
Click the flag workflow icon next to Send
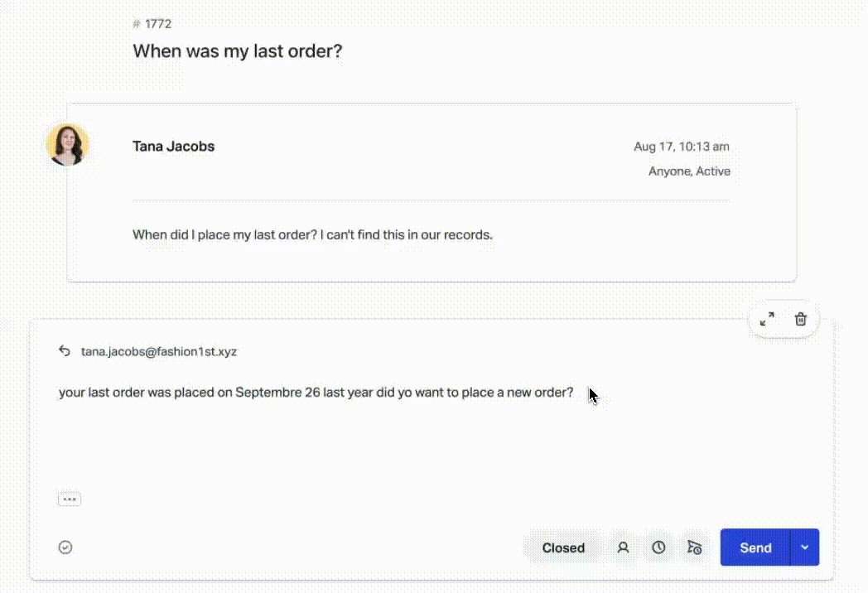[x=694, y=547]
